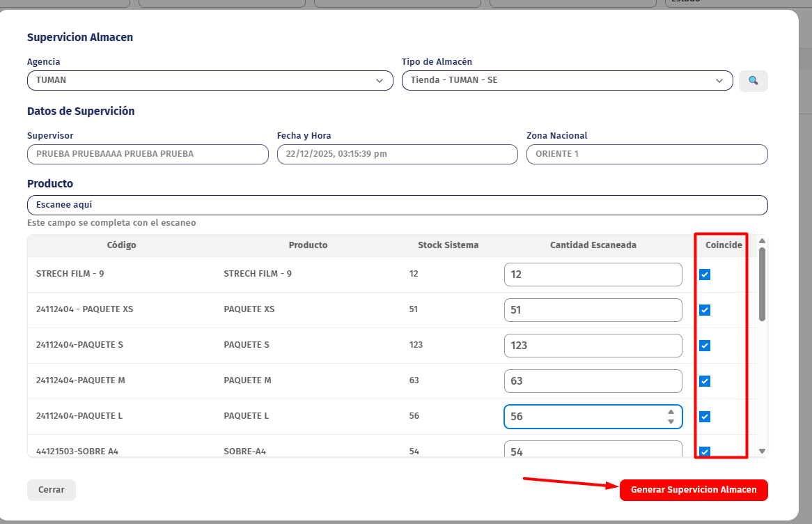
Task: Open the Agencia TUMAN dropdown
Action: coord(210,81)
